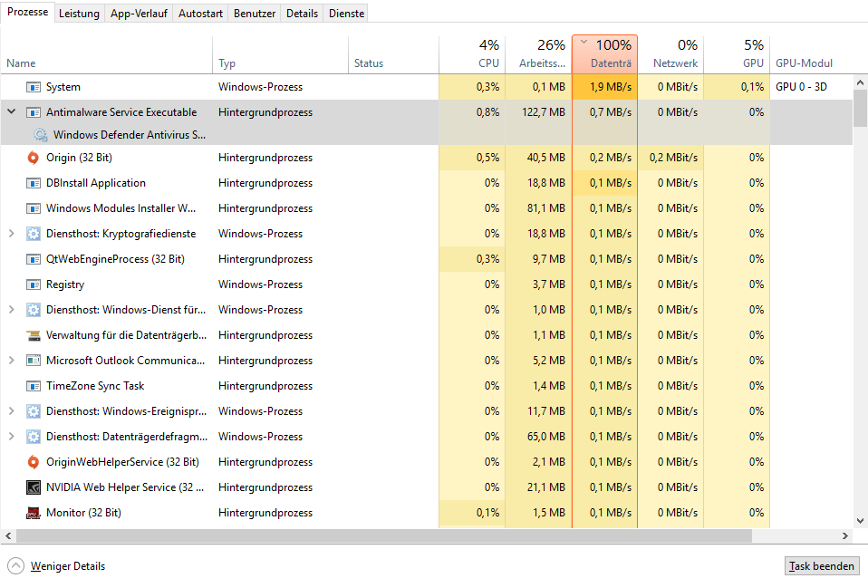
Task: Click the Antimalware Service Executable icon
Action: click(34, 112)
